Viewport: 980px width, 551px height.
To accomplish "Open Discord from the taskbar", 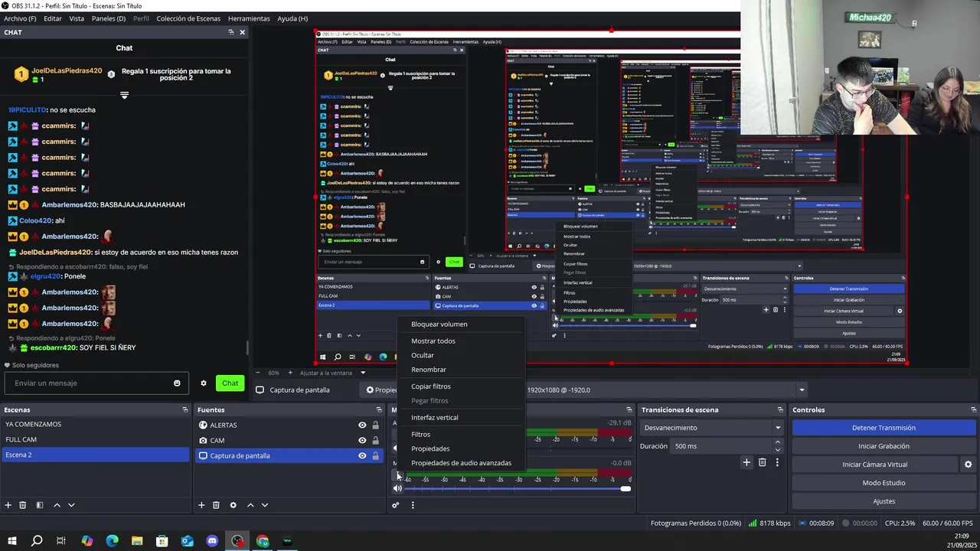I will coord(212,541).
